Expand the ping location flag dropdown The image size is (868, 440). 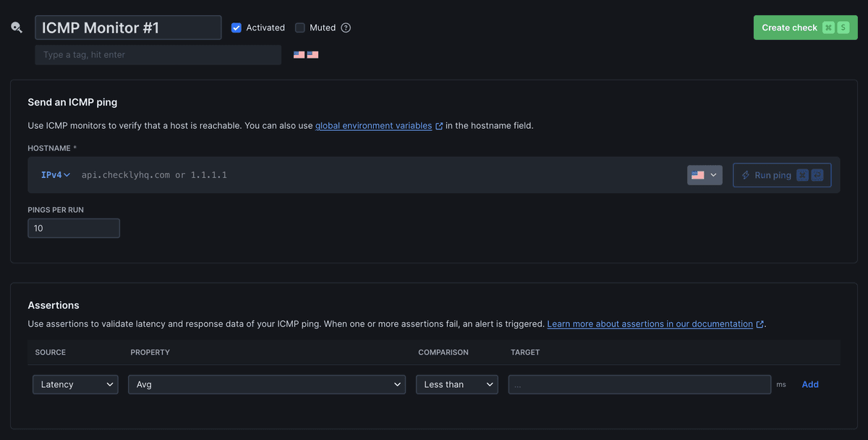[705, 175]
